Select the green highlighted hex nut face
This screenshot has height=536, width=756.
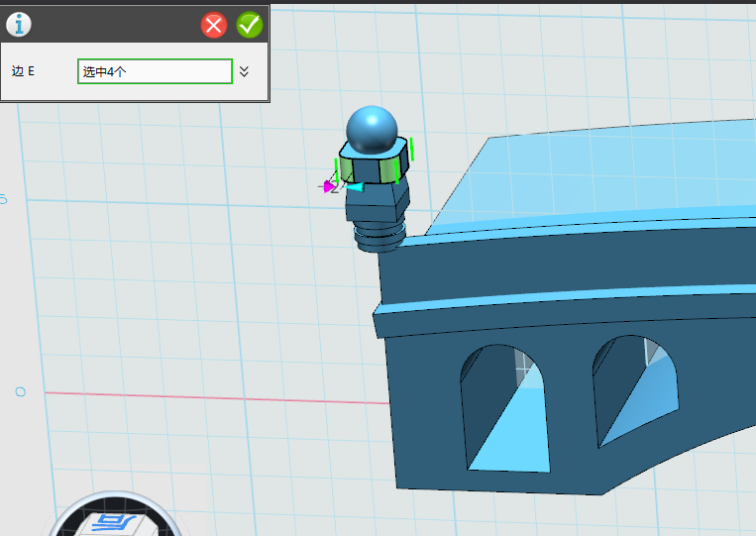click(386, 169)
